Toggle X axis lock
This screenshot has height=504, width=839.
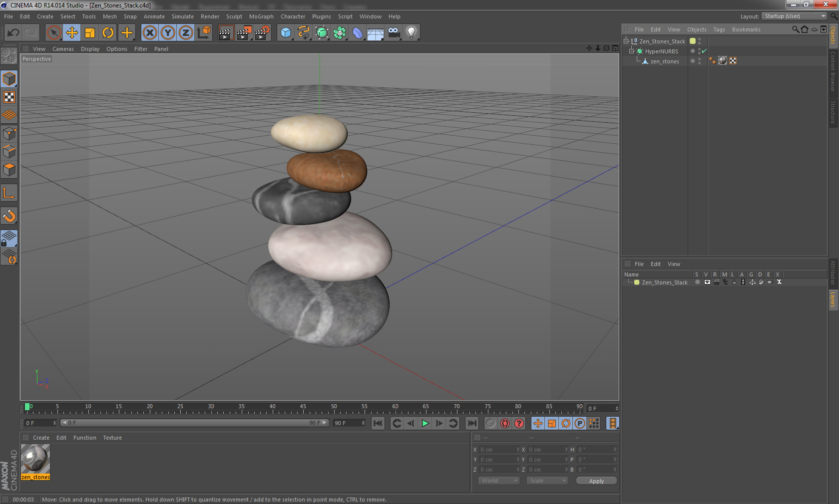click(149, 33)
